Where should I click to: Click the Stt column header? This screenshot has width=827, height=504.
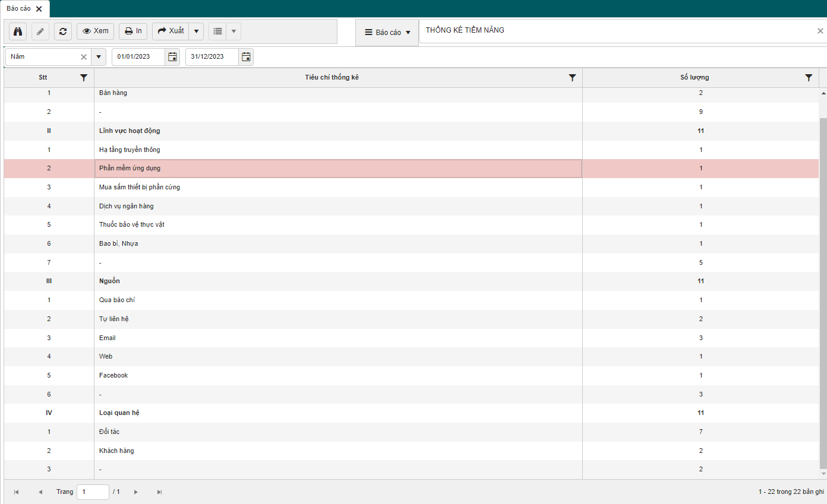pyautogui.click(x=43, y=78)
